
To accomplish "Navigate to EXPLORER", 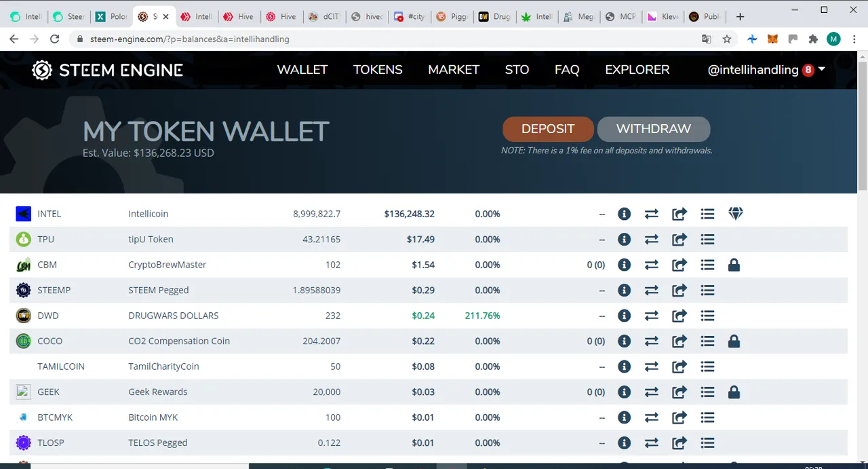I will click(x=637, y=70).
